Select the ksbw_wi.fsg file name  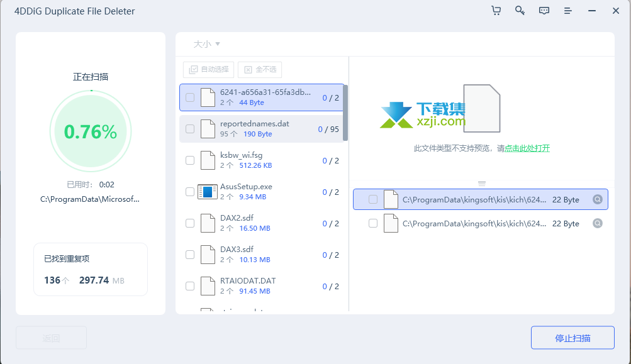(x=241, y=155)
